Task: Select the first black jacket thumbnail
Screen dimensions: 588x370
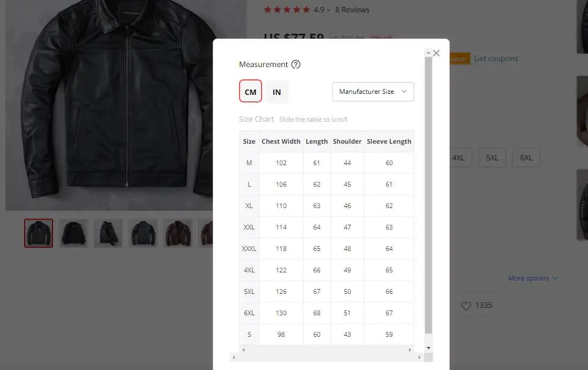Action: pyautogui.click(x=39, y=233)
